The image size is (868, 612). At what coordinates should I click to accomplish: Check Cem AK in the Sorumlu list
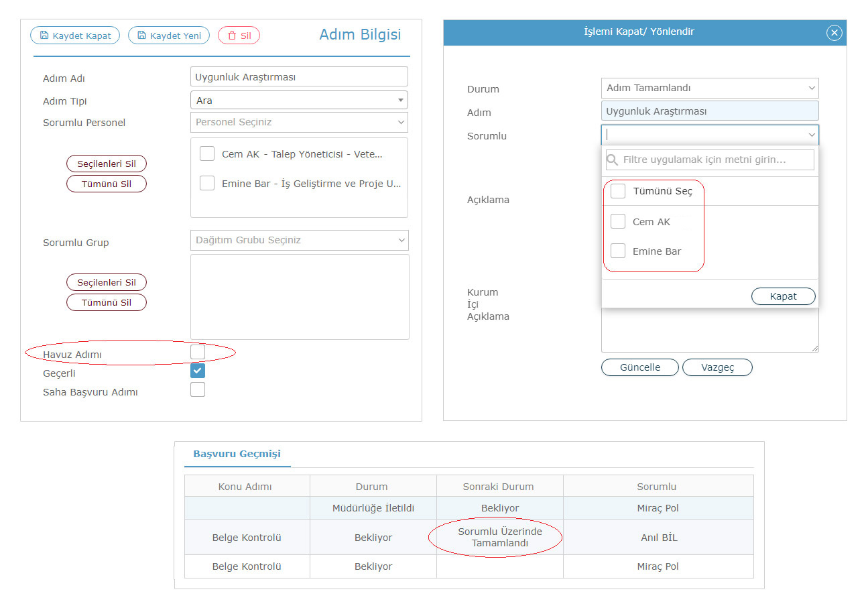point(618,221)
